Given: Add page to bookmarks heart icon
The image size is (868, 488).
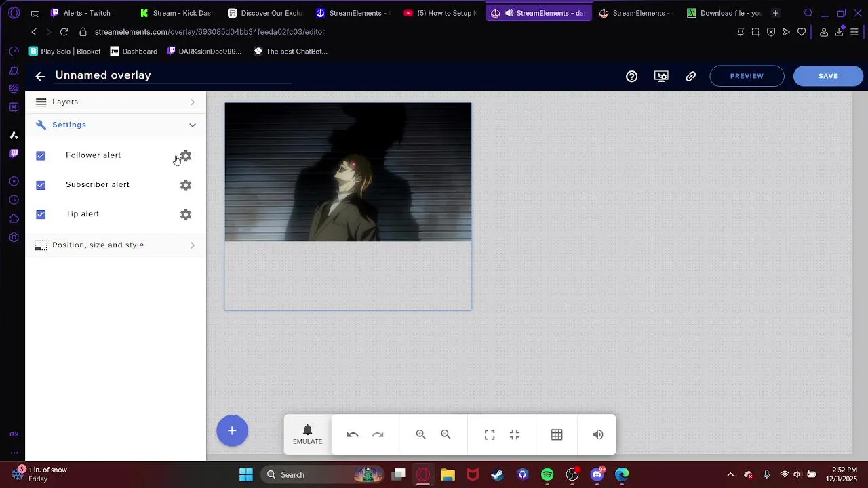Looking at the screenshot, I should pyautogui.click(x=802, y=32).
